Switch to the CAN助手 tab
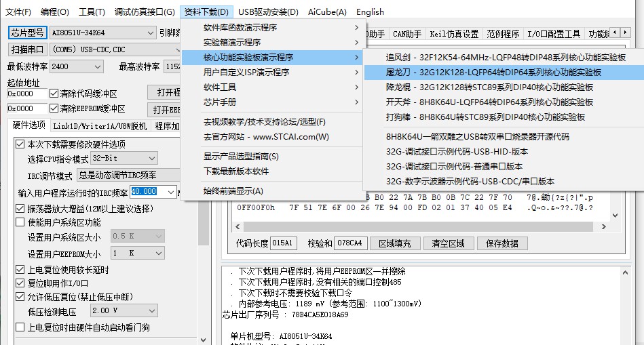 coord(407,34)
